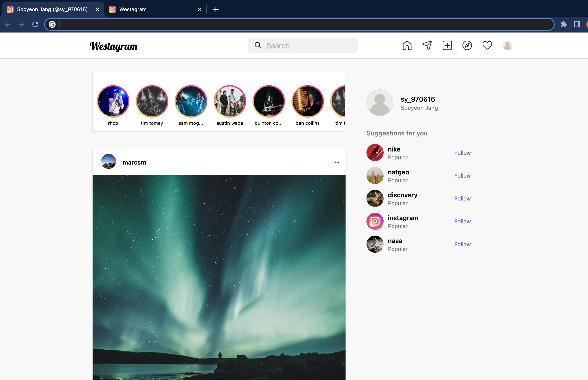Open the browser extensions puzzle icon
Screen dimensions: 588x380
coord(564,24)
